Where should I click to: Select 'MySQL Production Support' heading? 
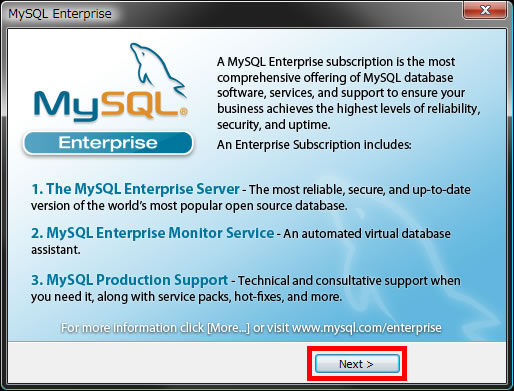tap(137, 280)
